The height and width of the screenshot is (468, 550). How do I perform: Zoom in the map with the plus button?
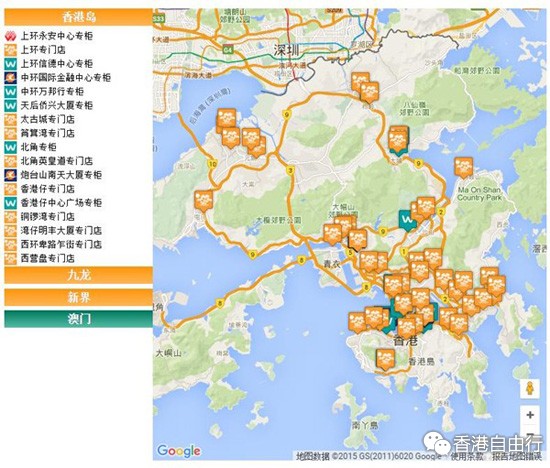(530, 415)
